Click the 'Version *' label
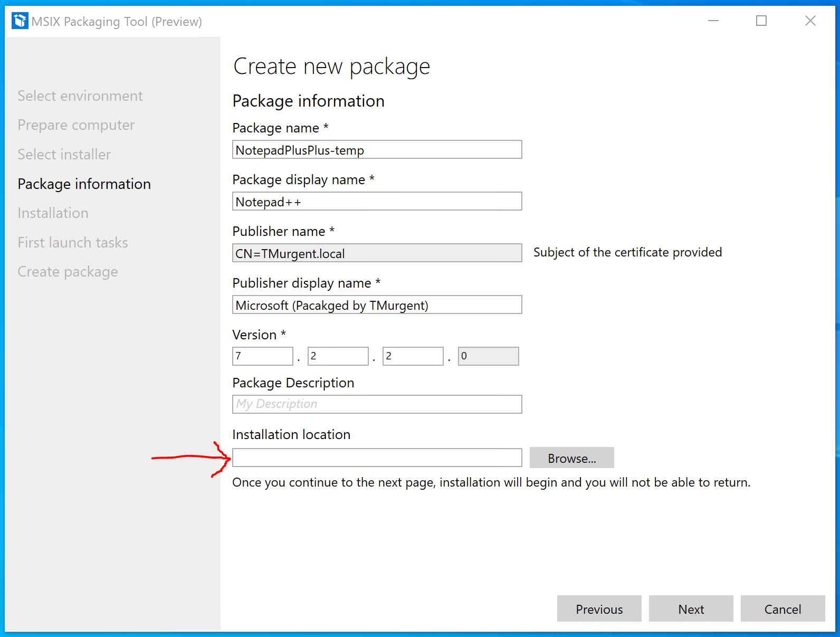The image size is (840, 637). coord(259,335)
